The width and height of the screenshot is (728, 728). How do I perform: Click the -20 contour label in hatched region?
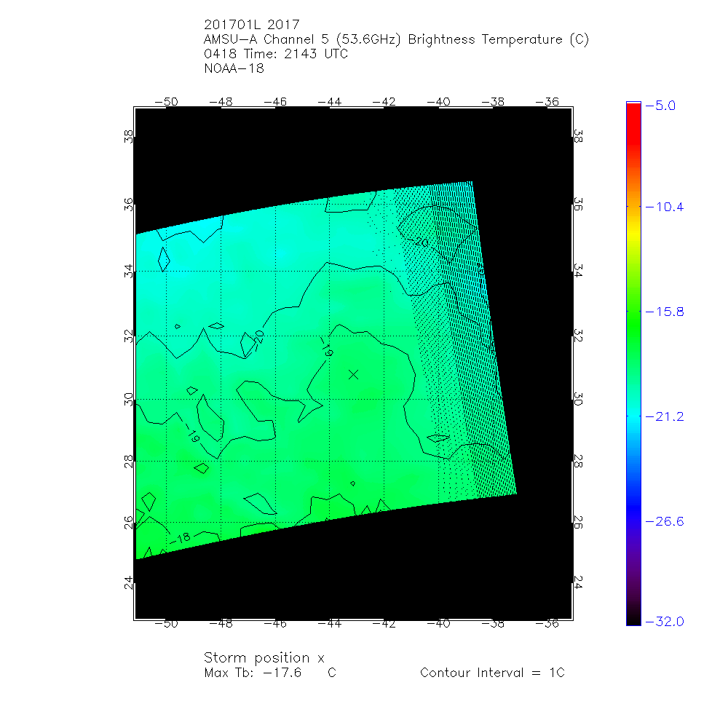pos(419,241)
